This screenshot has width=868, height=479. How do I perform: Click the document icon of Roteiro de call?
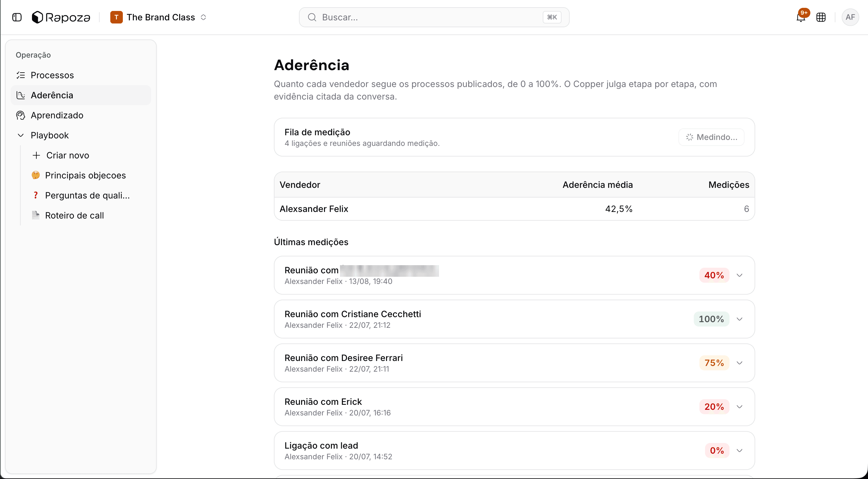(x=35, y=215)
